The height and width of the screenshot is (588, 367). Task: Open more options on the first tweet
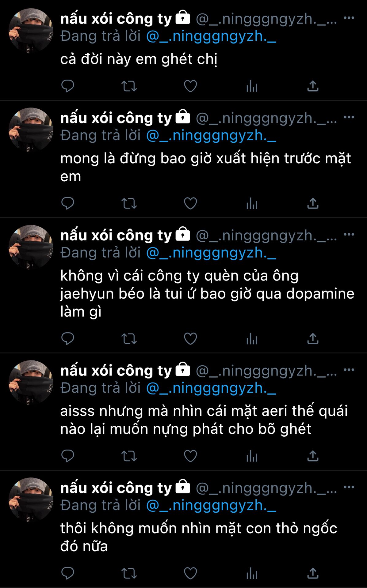(x=349, y=18)
